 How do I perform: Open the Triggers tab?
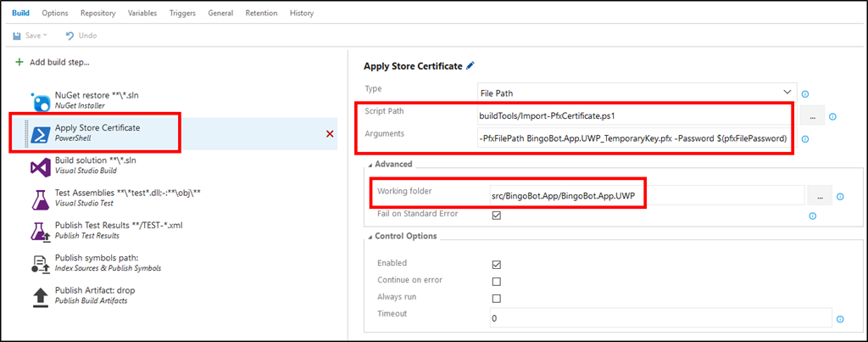[183, 13]
